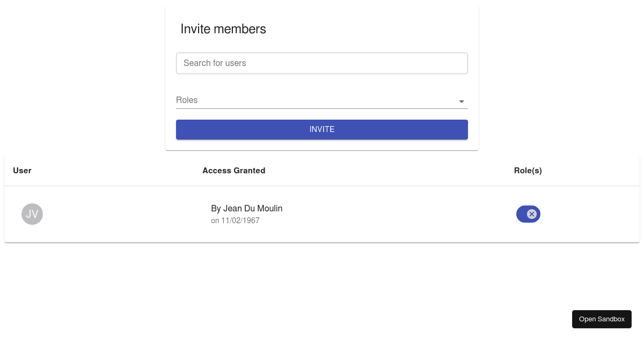Expand the Roles list by its label
The image size is (644, 338).
point(187,100)
